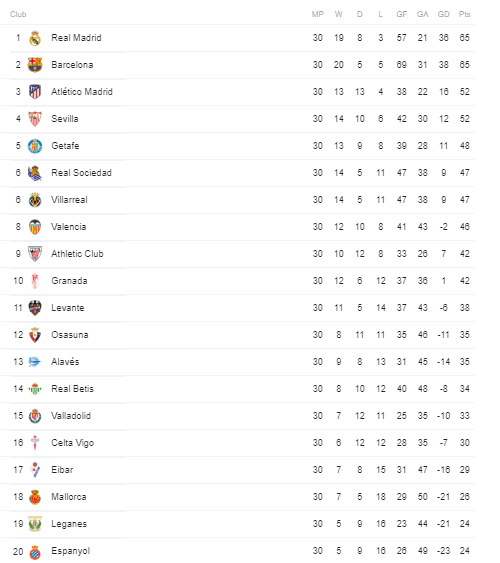Select the Valencia bat crest icon

click(x=35, y=227)
